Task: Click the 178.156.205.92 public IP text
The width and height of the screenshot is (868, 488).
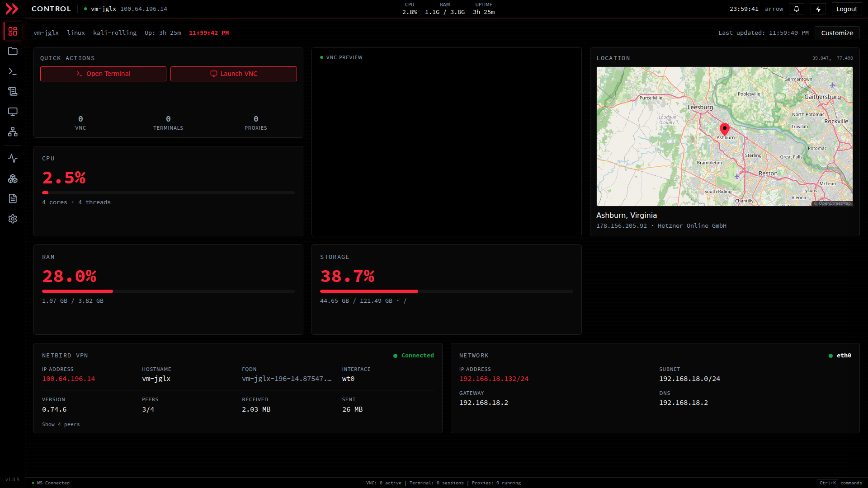Action: pyautogui.click(x=622, y=226)
